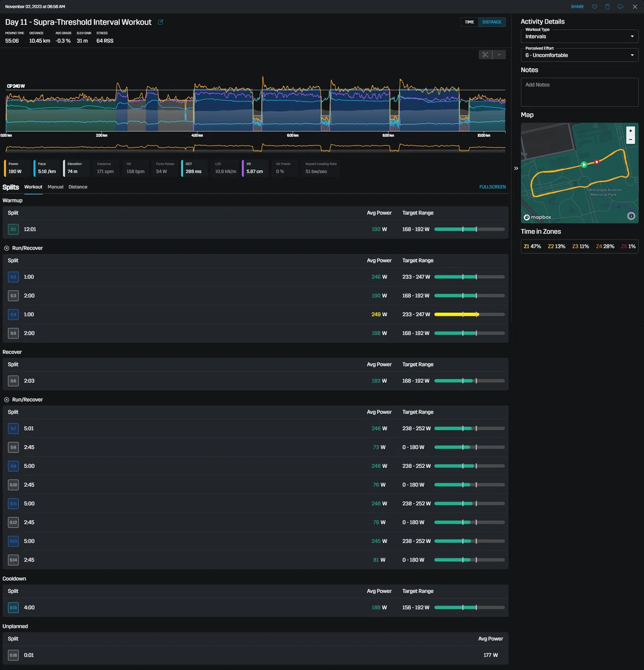This screenshot has height=670, width=644.
Task: Collapse the first Run/Recover group
Action: pos(6,248)
